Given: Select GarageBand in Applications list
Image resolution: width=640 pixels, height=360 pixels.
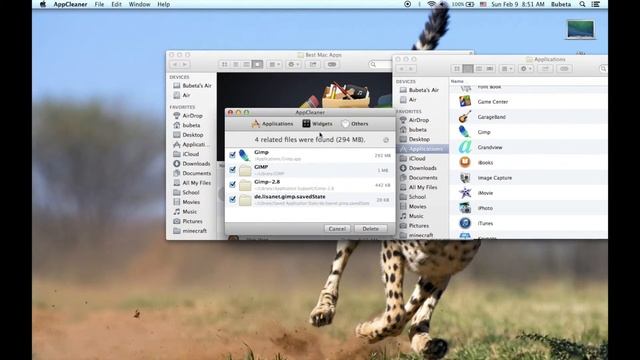Looking at the screenshot, I should 528,117.
